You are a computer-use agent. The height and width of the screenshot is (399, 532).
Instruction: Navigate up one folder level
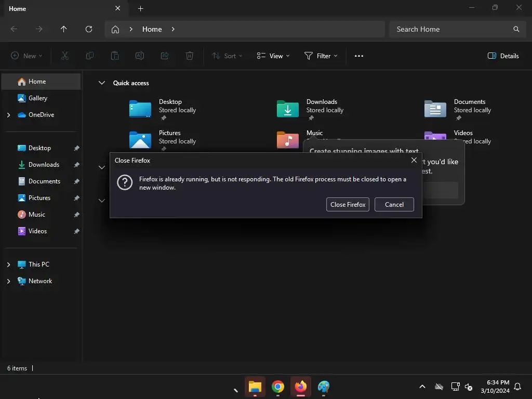coord(64,29)
